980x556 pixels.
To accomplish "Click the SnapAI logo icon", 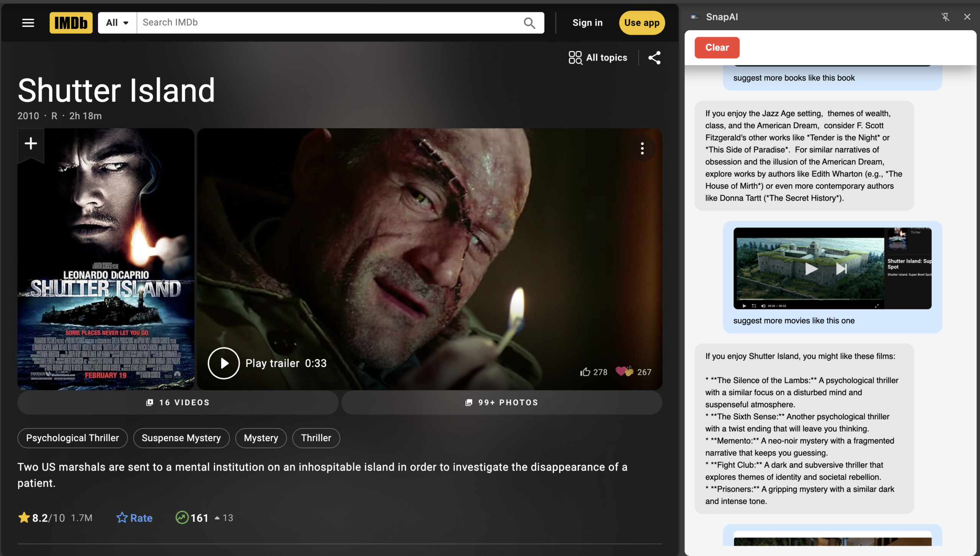I will pyautogui.click(x=694, y=17).
